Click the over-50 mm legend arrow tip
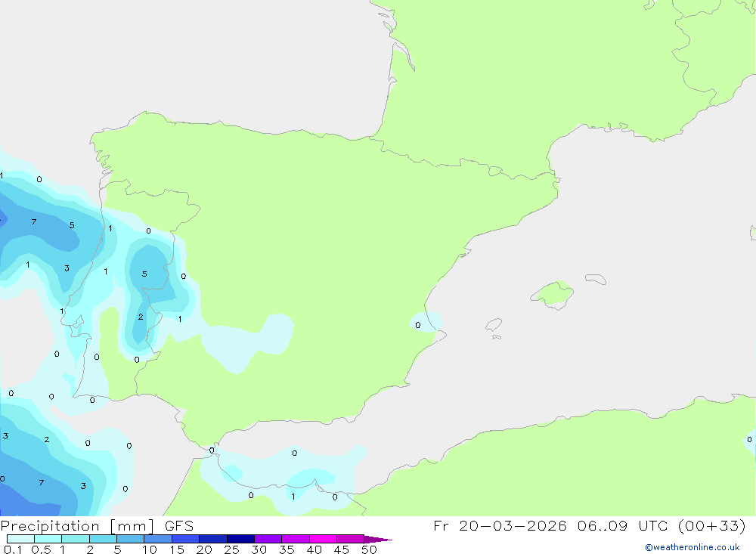Viewport: 756px width, 554px height. tap(378, 539)
